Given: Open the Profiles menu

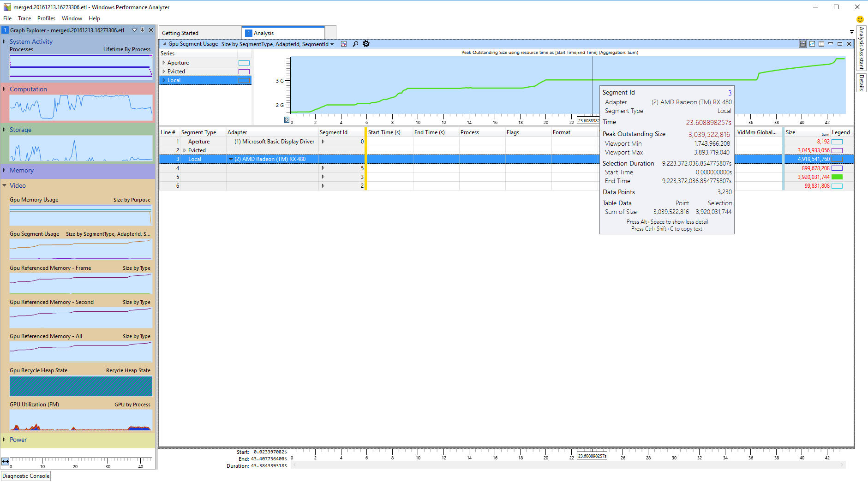Looking at the screenshot, I should [x=46, y=18].
